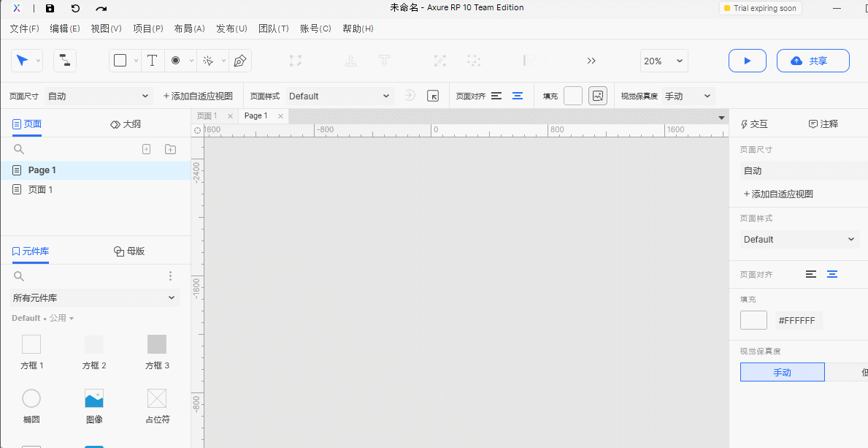
Task: Set inspector page align to center
Action: click(832, 274)
